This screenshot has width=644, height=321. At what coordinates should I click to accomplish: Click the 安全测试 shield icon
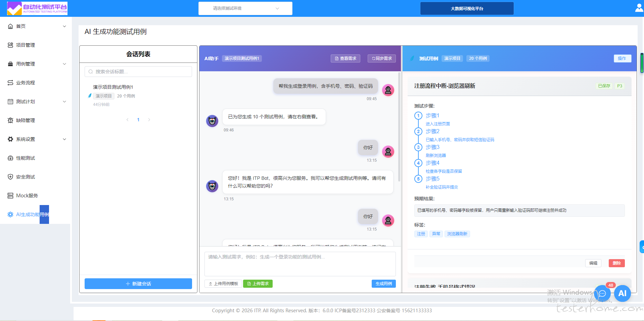point(10,177)
